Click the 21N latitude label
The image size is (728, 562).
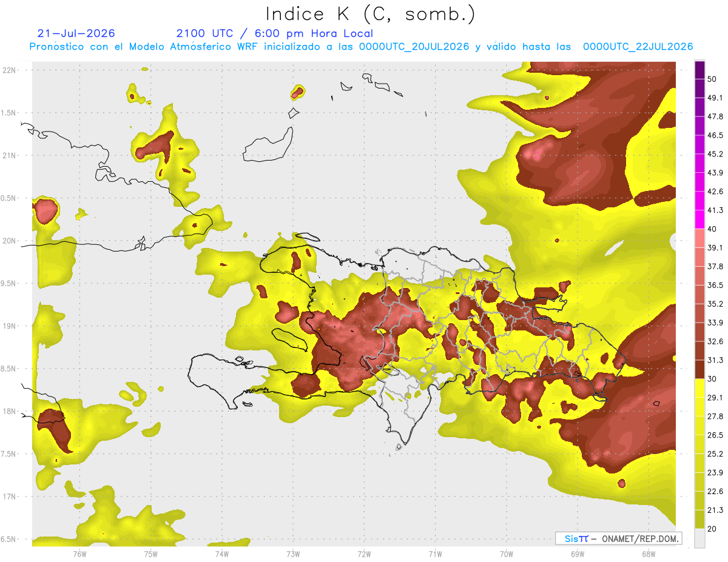coord(9,155)
